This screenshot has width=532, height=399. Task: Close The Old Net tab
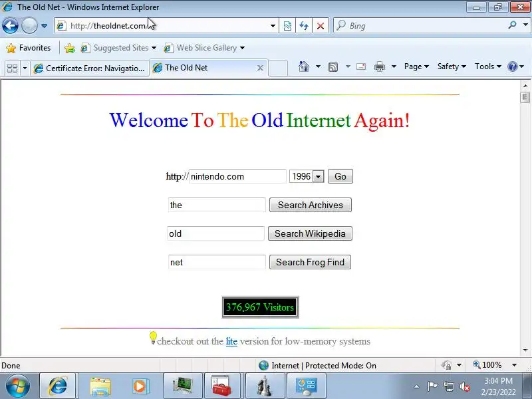pyautogui.click(x=260, y=68)
